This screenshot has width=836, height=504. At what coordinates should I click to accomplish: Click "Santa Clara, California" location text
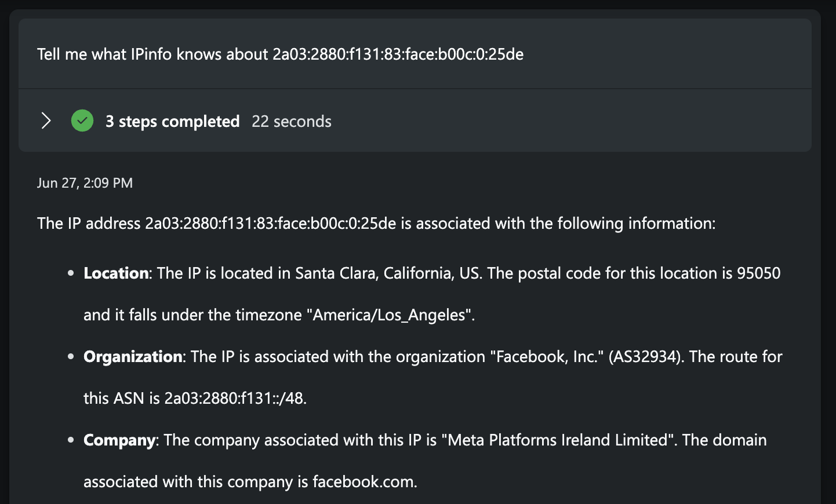(375, 273)
